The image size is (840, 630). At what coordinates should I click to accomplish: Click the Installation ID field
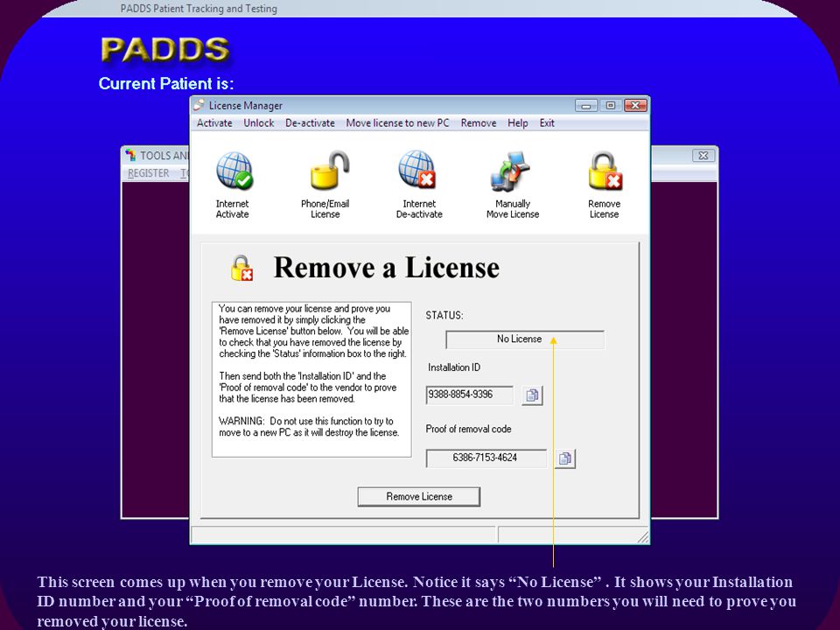tap(470, 395)
